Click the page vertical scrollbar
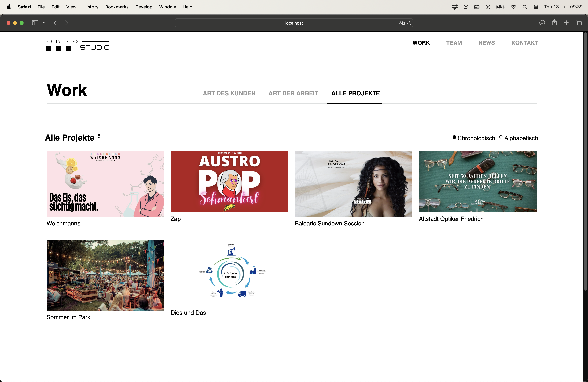588x382 pixels. tap(586, 161)
